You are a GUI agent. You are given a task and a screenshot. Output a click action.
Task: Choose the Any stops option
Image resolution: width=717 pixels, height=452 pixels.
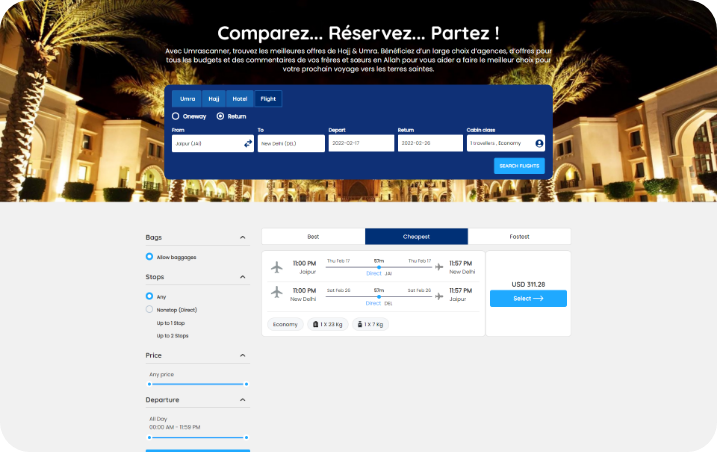click(x=149, y=296)
